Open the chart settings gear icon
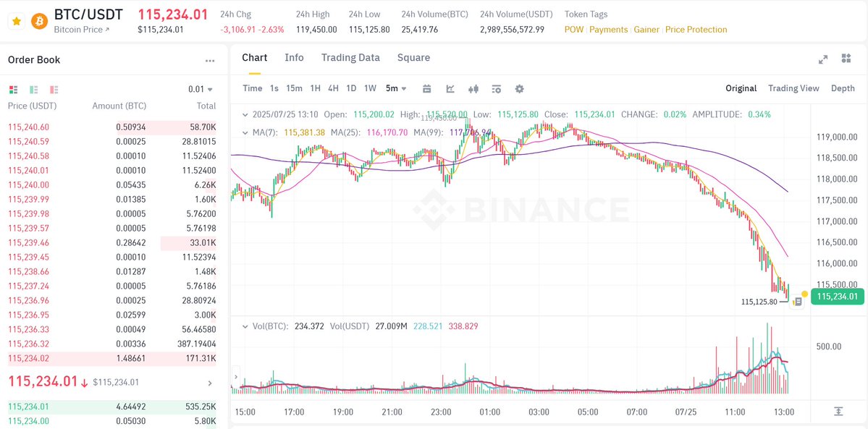 tap(519, 88)
